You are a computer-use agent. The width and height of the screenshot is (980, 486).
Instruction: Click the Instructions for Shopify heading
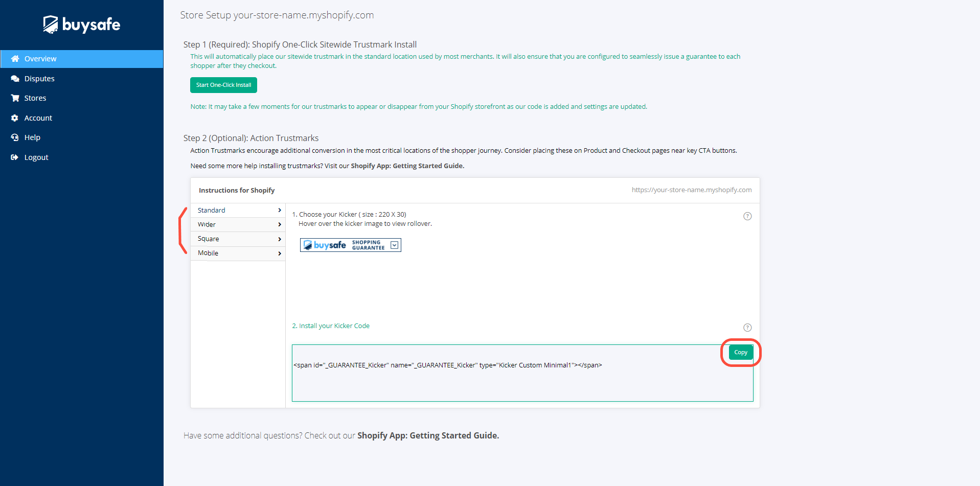pos(237,191)
